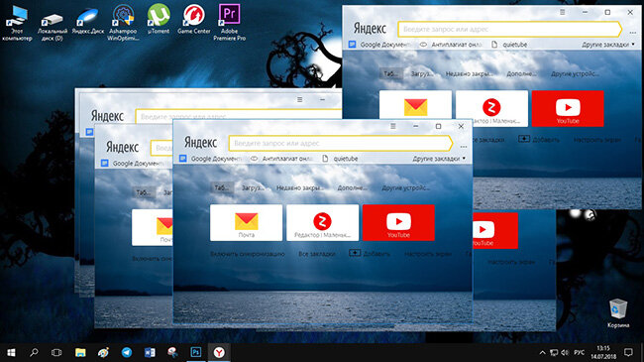Viewport: 644px width, 362px height.
Task: Open the Локальный диск (D) shortcut
Action: [53, 26]
